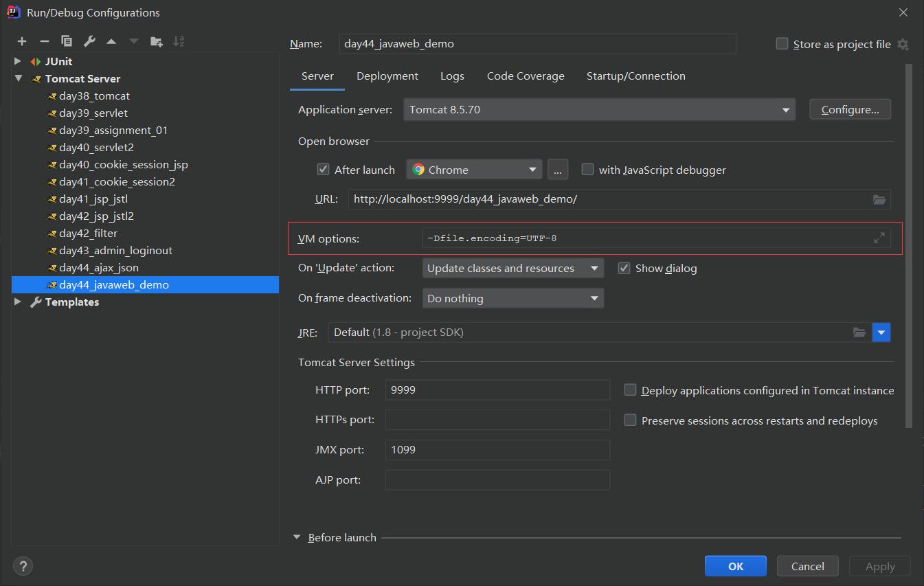Image resolution: width=924 pixels, height=586 pixels.
Task: Select day44_ajax_json configuration
Action: (99, 267)
